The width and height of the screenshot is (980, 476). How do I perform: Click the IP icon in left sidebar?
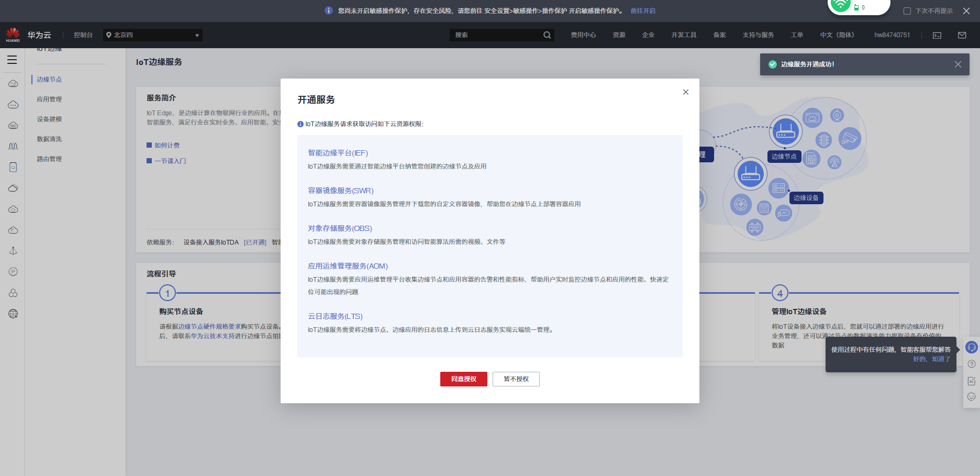point(13,272)
